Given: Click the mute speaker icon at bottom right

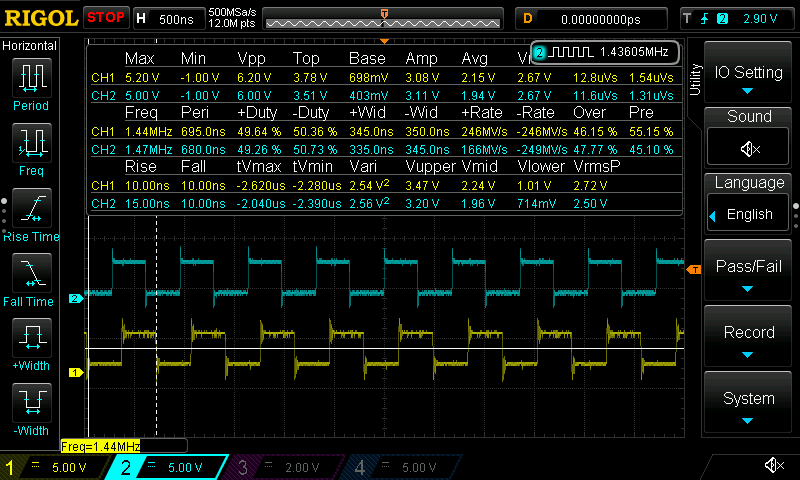Looking at the screenshot, I should tap(773, 465).
